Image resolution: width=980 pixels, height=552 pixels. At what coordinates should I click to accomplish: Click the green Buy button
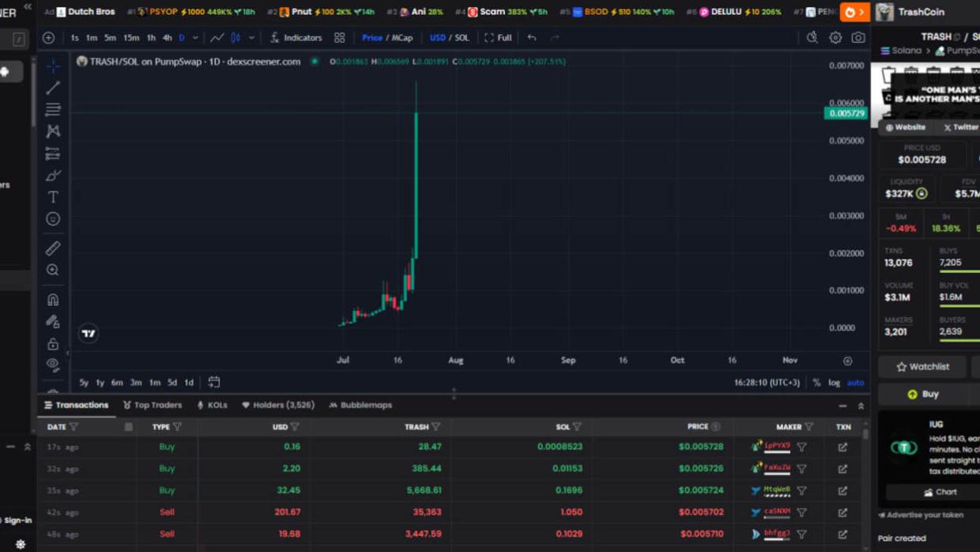click(x=924, y=394)
